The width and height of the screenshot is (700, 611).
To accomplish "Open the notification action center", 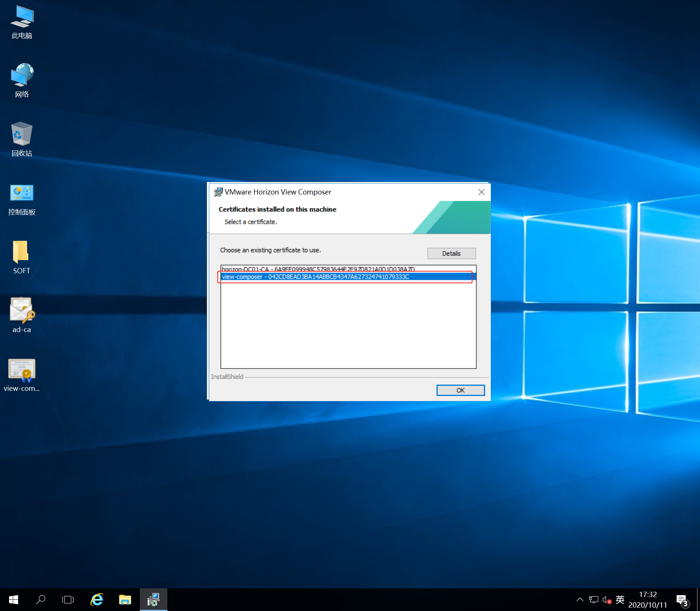I will [x=683, y=600].
